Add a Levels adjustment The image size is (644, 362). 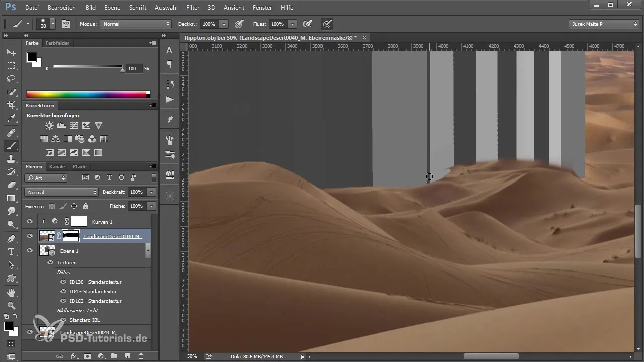coord(62,126)
